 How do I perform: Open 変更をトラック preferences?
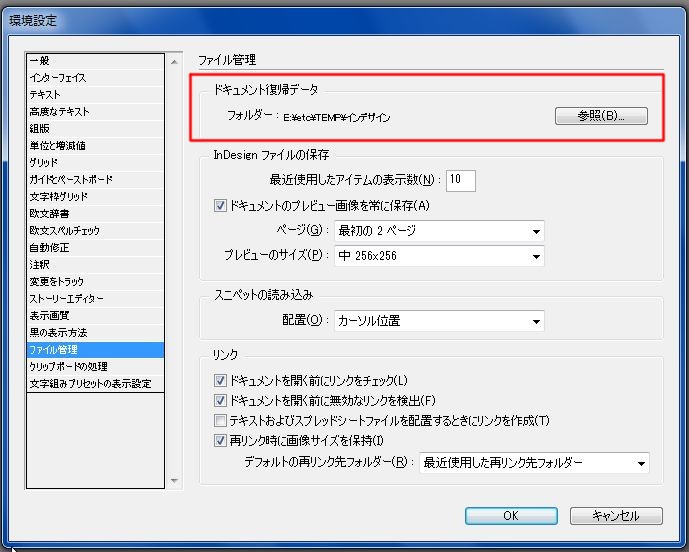click(x=95, y=281)
